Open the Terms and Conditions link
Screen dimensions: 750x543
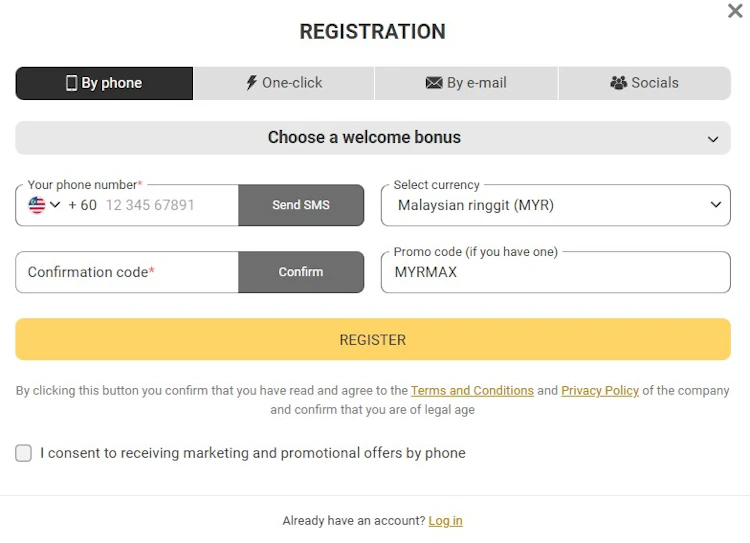pos(472,391)
